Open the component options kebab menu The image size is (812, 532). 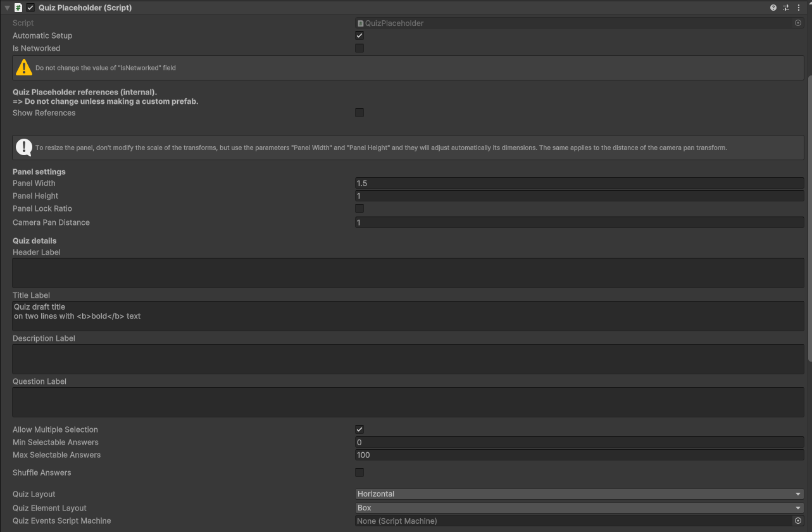point(799,8)
